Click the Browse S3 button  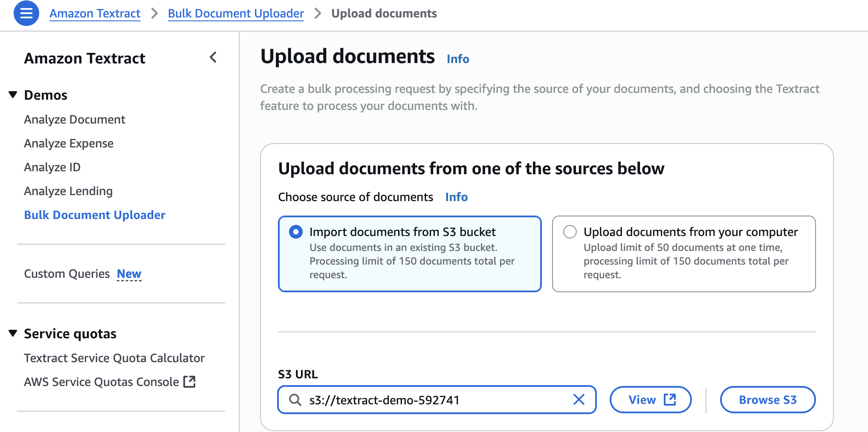768,400
